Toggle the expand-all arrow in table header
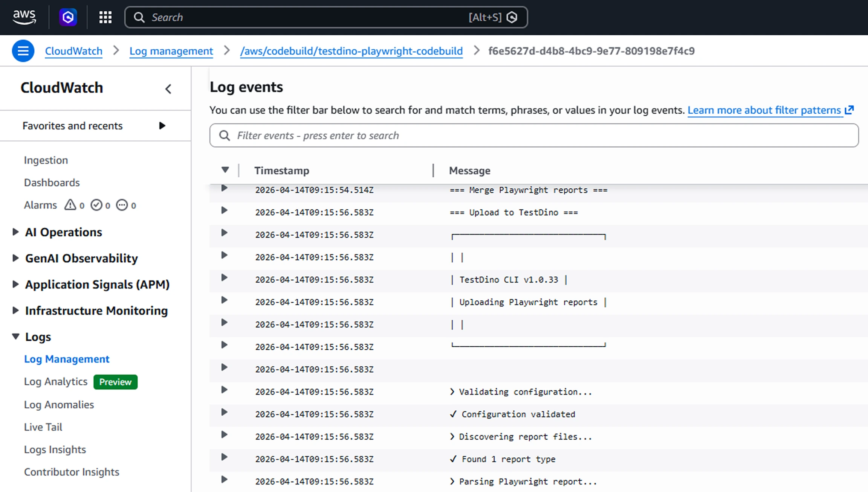Image resolution: width=868 pixels, height=492 pixels. pos(225,170)
